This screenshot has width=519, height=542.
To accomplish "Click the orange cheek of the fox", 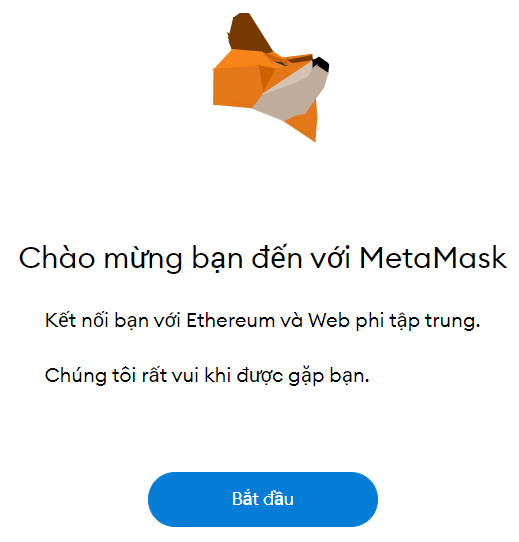I will point(235,85).
